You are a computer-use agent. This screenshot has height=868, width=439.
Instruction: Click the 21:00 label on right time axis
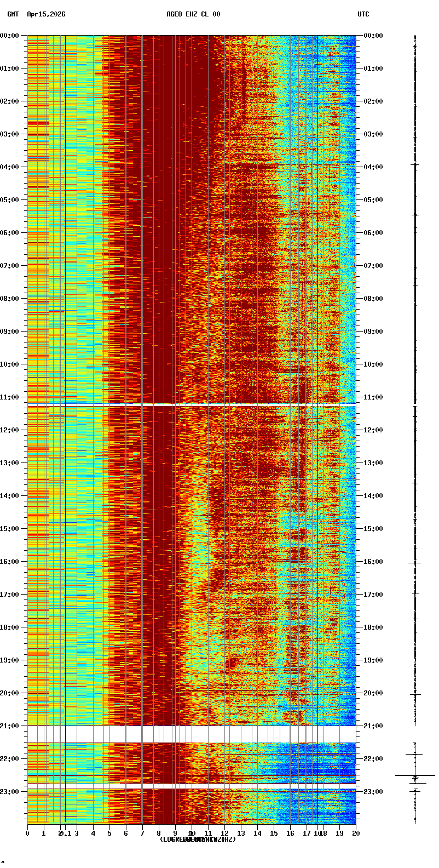point(373,726)
